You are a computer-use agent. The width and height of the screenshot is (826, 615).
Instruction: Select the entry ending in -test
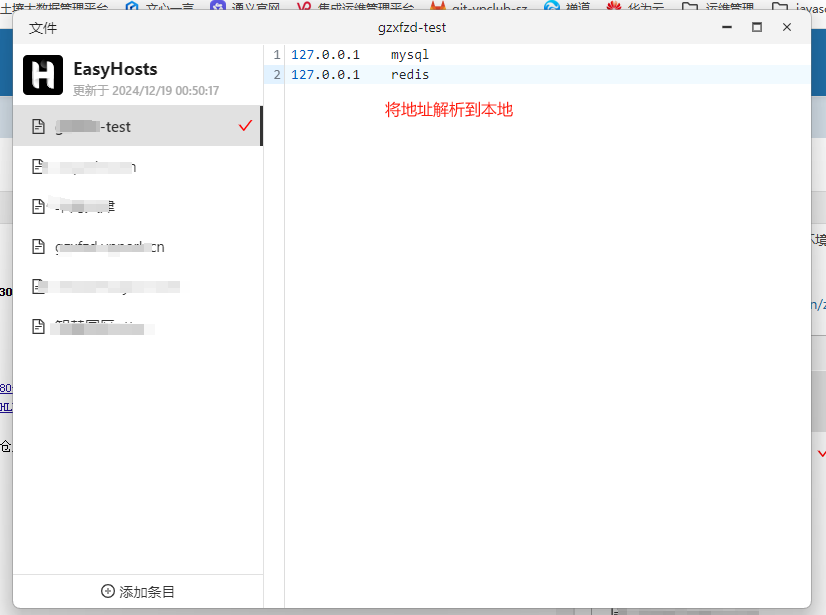pos(137,126)
